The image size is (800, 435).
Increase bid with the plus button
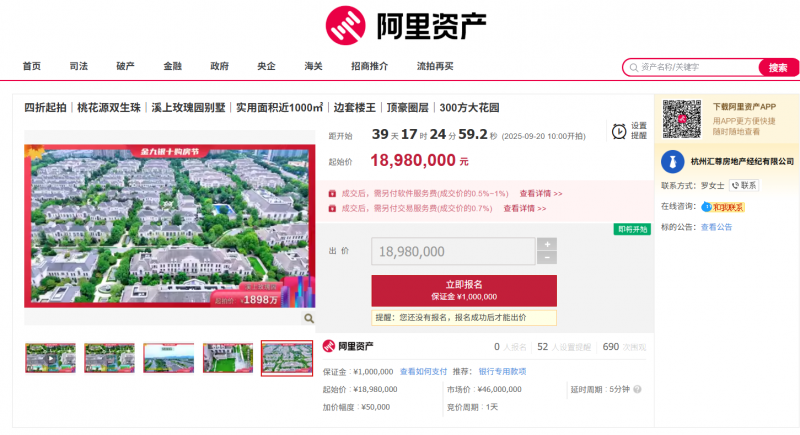[547, 244]
